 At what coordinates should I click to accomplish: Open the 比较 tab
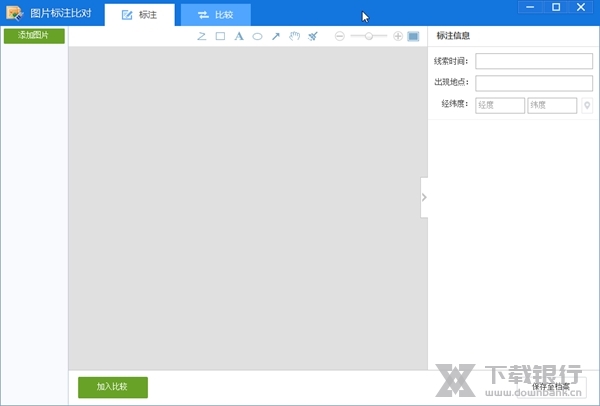coord(215,15)
